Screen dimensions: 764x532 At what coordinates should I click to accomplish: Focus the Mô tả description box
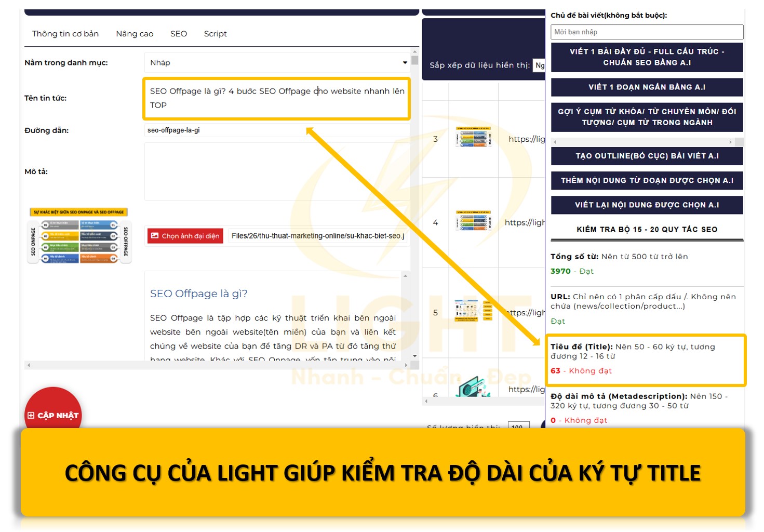[277, 171]
